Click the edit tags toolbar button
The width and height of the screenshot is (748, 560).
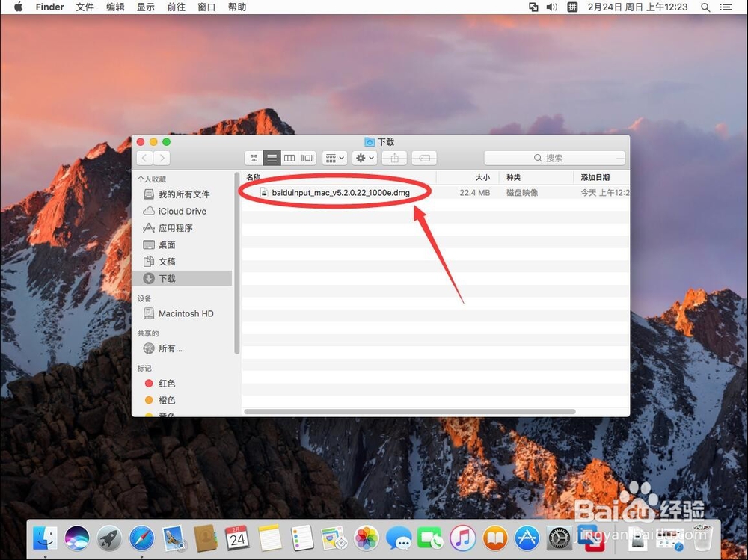(x=424, y=158)
